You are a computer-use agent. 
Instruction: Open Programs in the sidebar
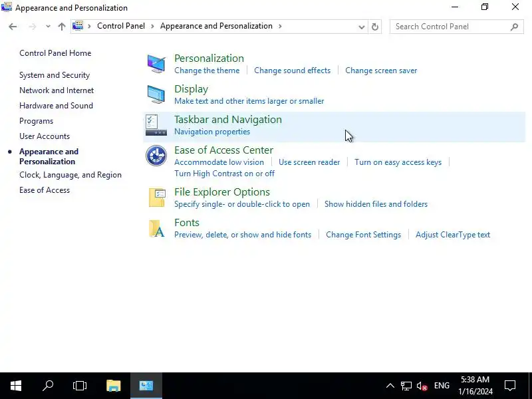tap(37, 121)
